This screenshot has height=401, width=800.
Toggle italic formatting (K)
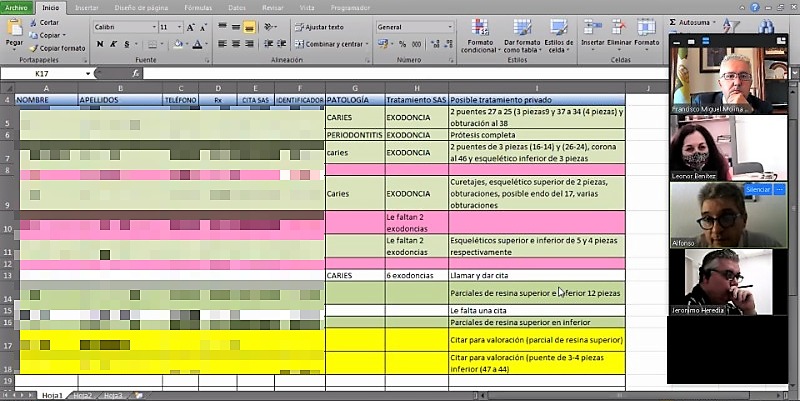coord(112,44)
